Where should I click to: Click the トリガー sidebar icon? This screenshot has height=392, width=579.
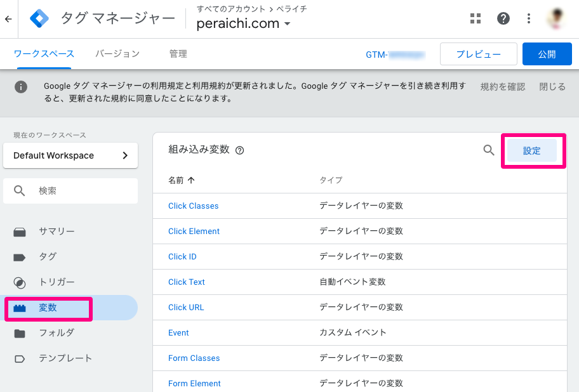click(20, 283)
